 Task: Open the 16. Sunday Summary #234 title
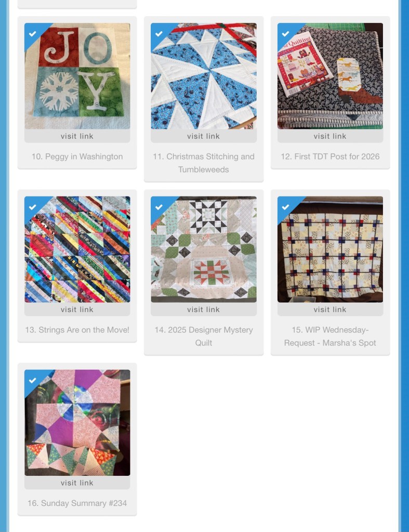coord(77,503)
